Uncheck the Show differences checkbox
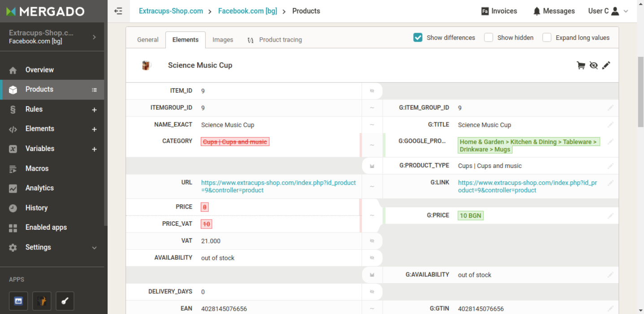 click(418, 38)
